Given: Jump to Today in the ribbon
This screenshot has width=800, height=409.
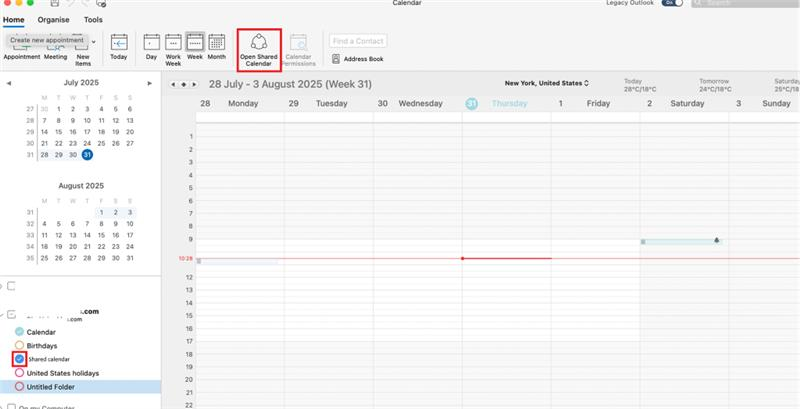Looking at the screenshot, I should pos(119,47).
